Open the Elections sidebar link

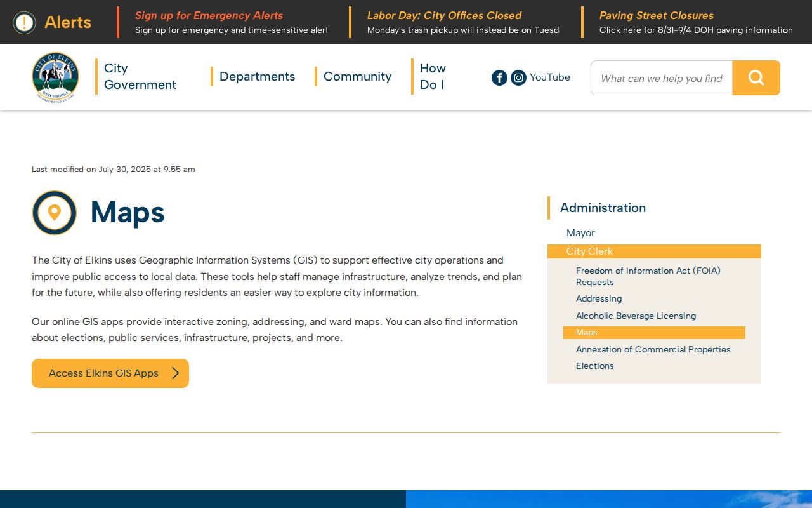595,366
